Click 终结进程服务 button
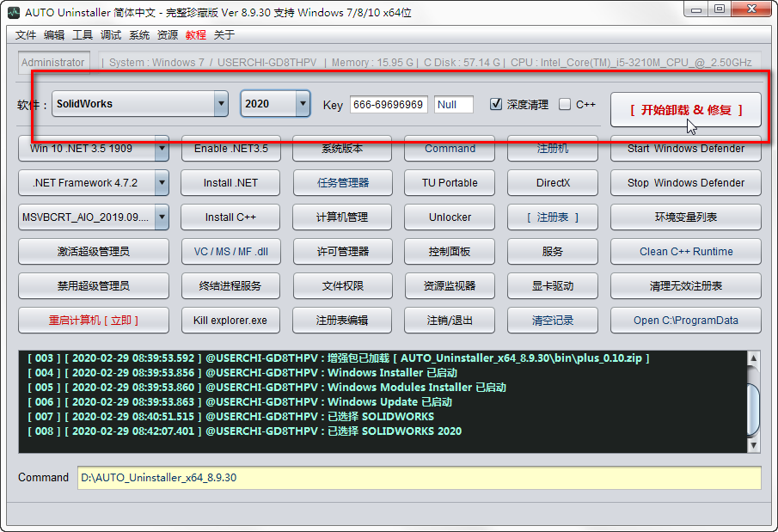The image size is (778, 532). (x=230, y=285)
